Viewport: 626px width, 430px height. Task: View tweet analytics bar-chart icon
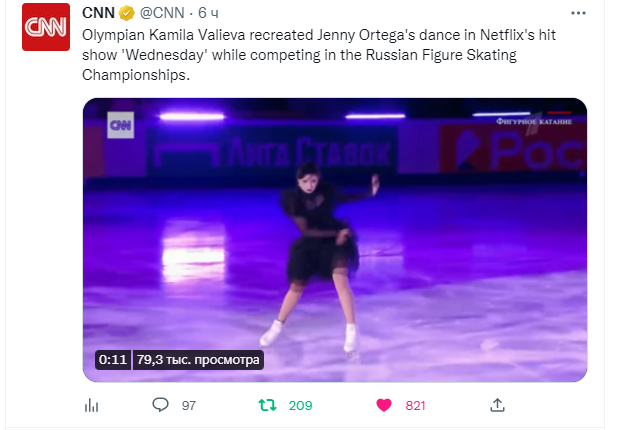(92, 405)
